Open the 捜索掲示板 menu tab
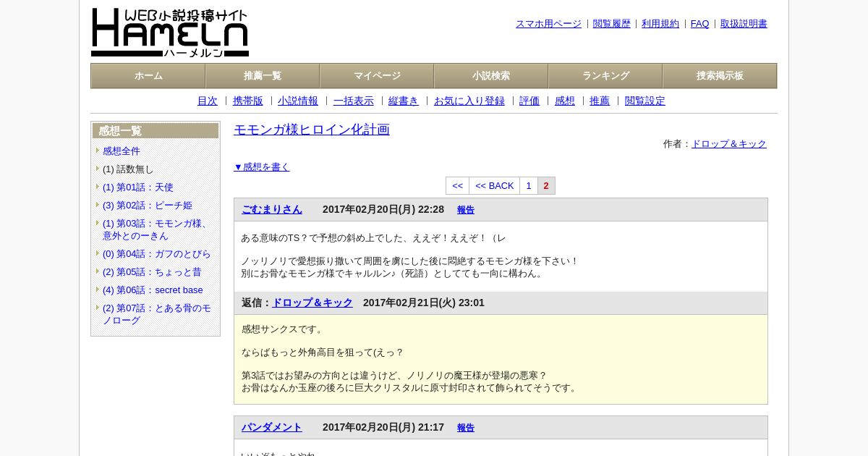868x456 pixels. [720, 76]
